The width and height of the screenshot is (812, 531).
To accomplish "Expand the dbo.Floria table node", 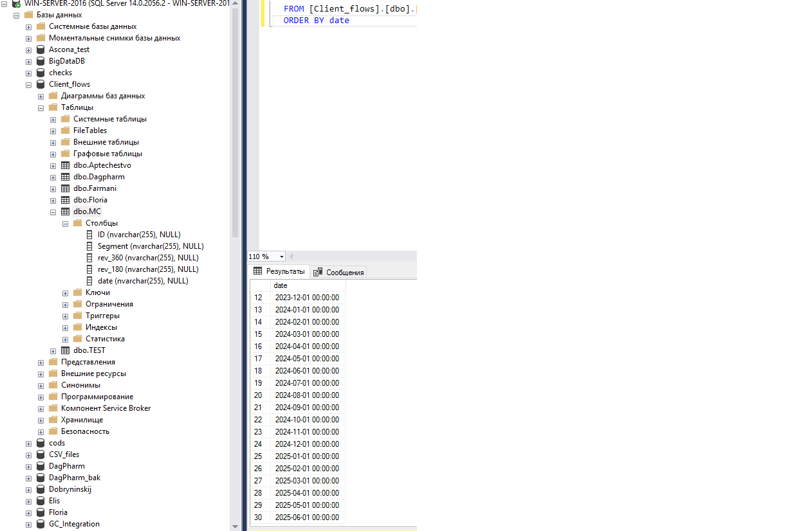I will [53, 200].
